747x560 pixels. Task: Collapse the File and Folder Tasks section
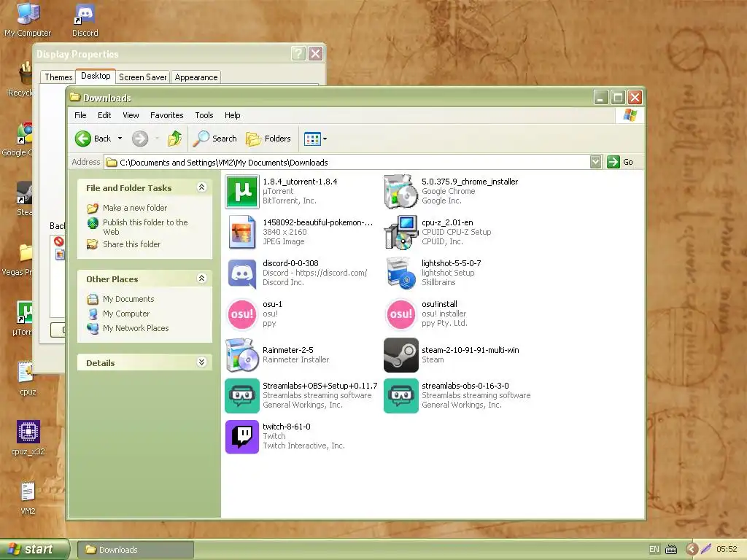(201, 187)
